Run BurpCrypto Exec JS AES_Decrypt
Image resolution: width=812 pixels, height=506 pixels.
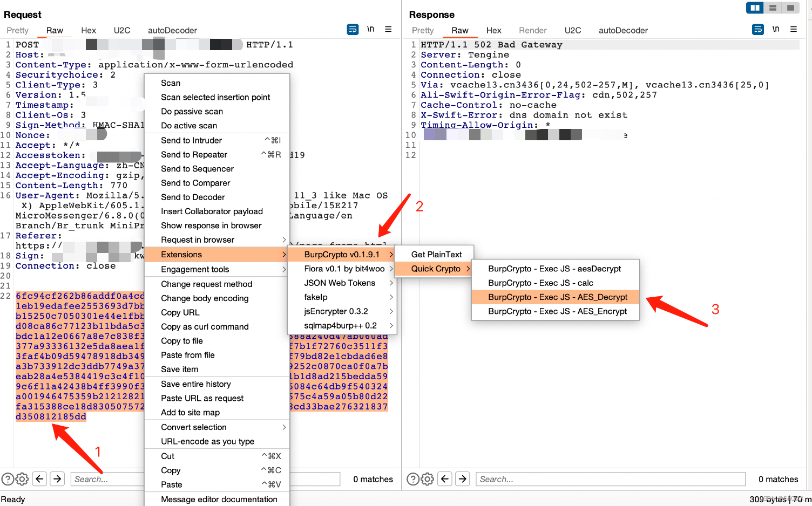(x=555, y=297)
